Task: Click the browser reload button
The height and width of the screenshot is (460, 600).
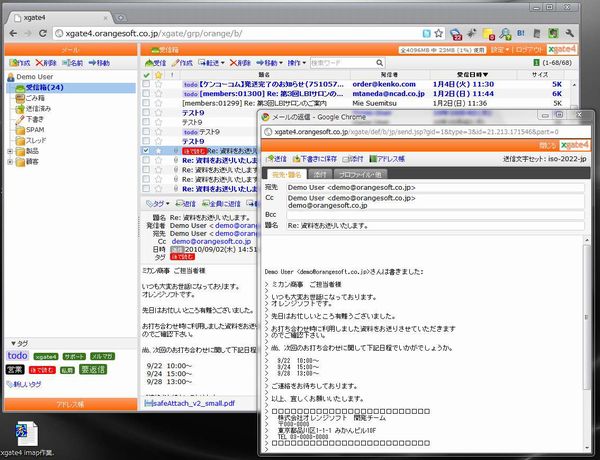Action: point(43,33)
